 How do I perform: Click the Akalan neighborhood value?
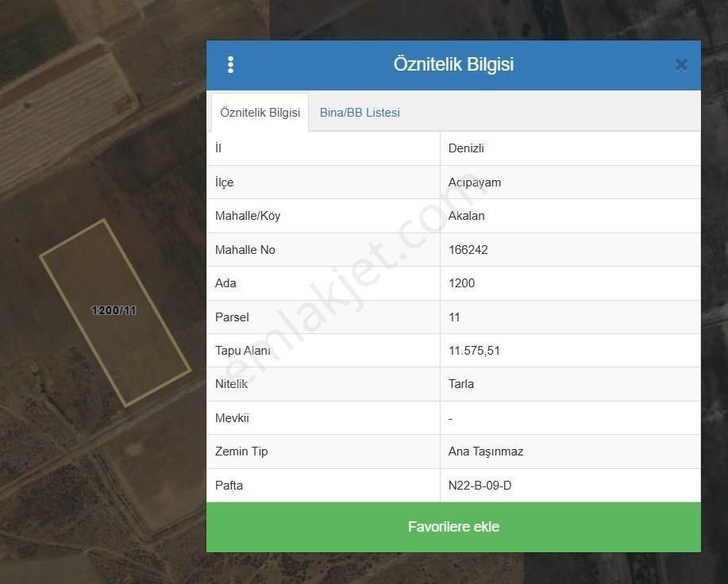[x=467, y=216]
